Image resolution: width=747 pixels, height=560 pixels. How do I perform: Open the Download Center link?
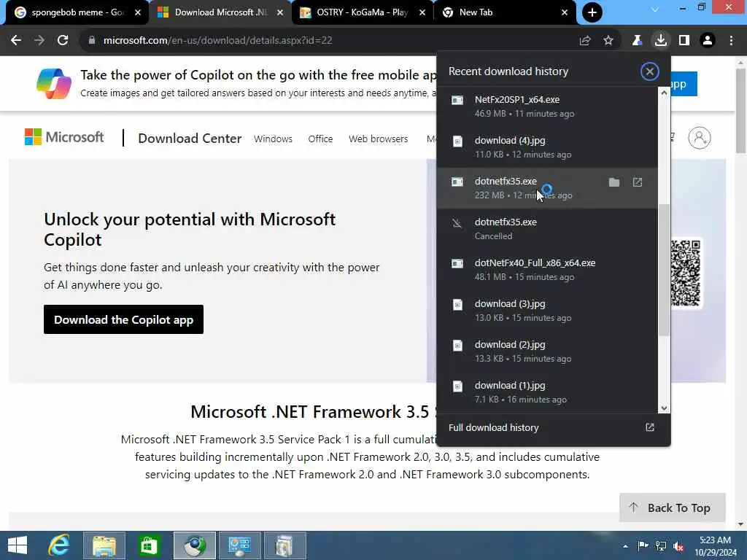coord(190,139)
